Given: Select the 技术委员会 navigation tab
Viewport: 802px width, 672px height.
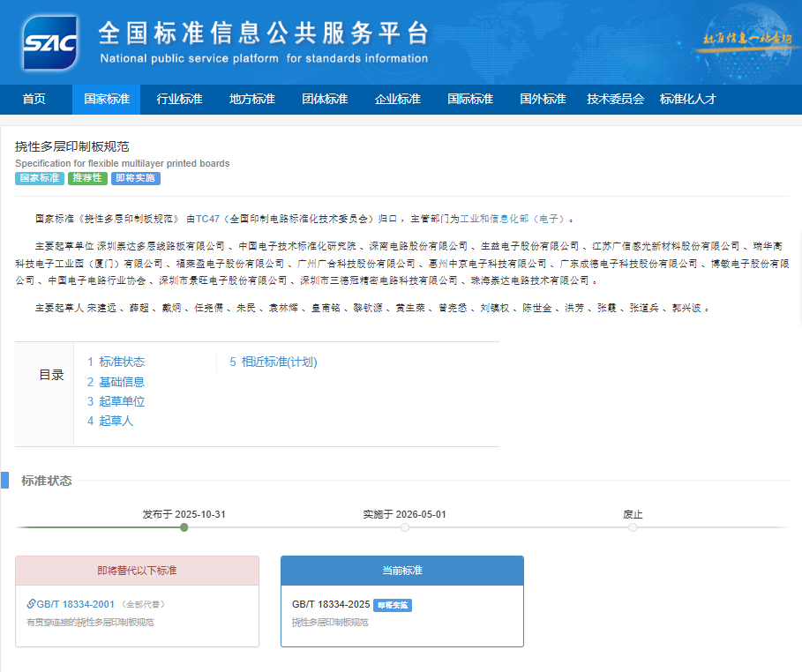Looking at the screenshot, I should click(x=616, y=99).
